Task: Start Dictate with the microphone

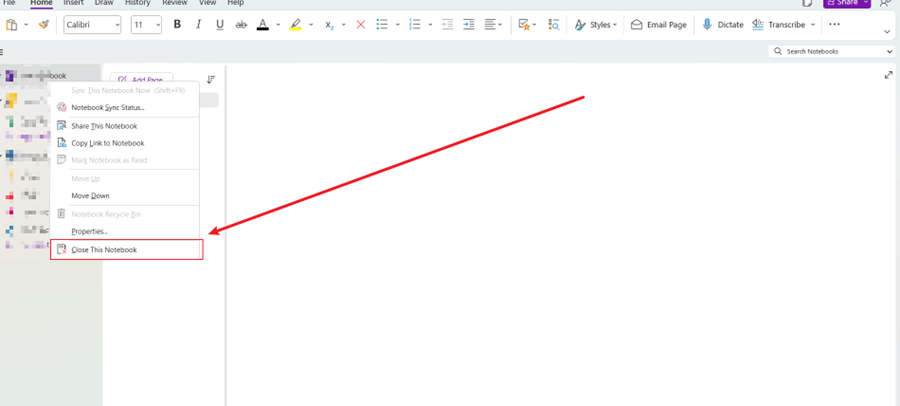Action: [723, 25]
